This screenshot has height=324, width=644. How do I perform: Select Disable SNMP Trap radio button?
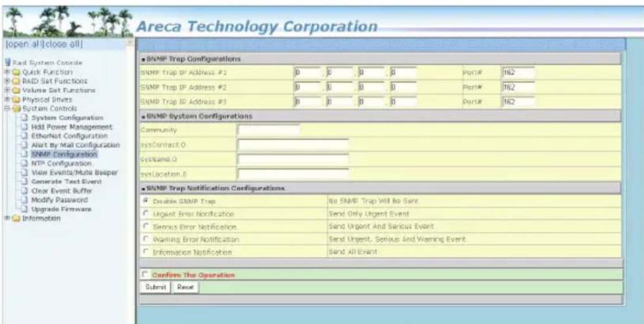[x=145, y=202]
